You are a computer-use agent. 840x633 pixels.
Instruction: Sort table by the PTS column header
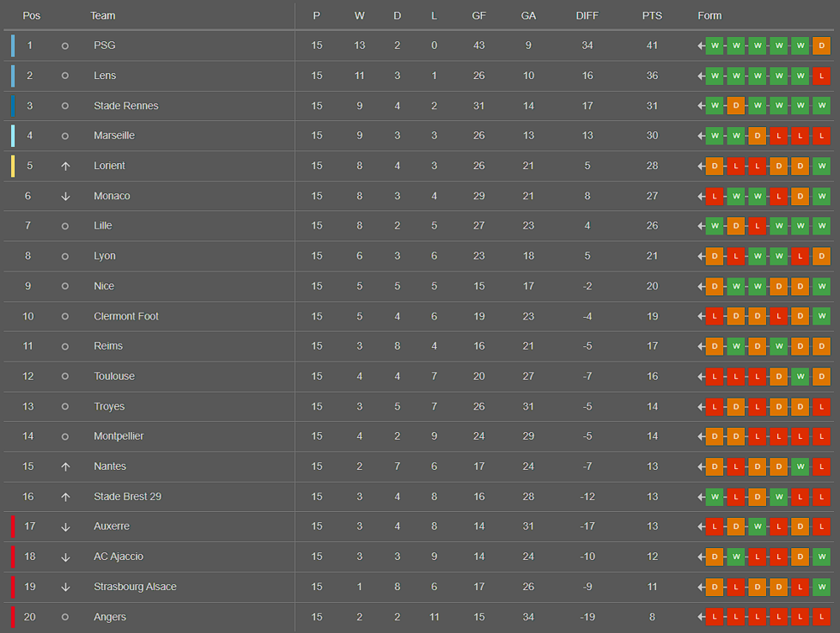coord(652,16)
